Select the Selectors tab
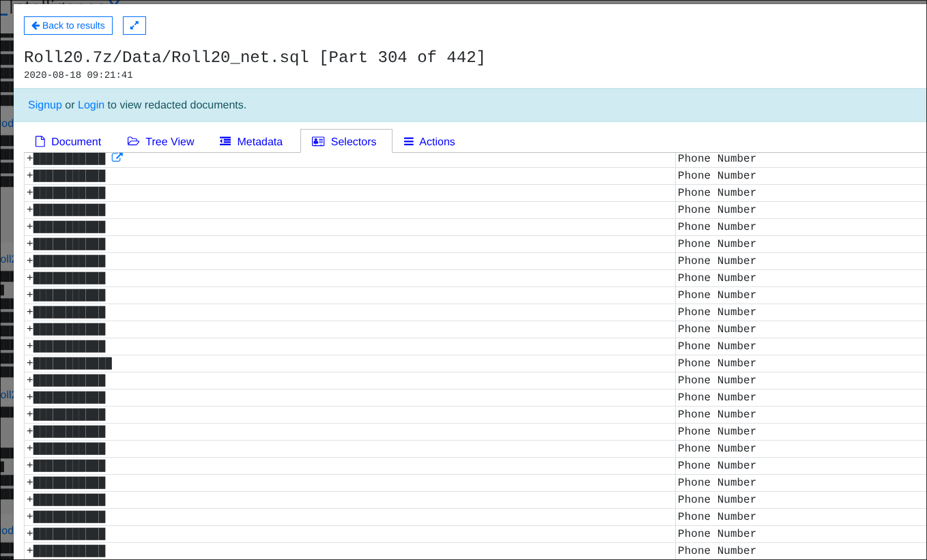This screenshot has width=927, height=560. (x=346, y=141)
